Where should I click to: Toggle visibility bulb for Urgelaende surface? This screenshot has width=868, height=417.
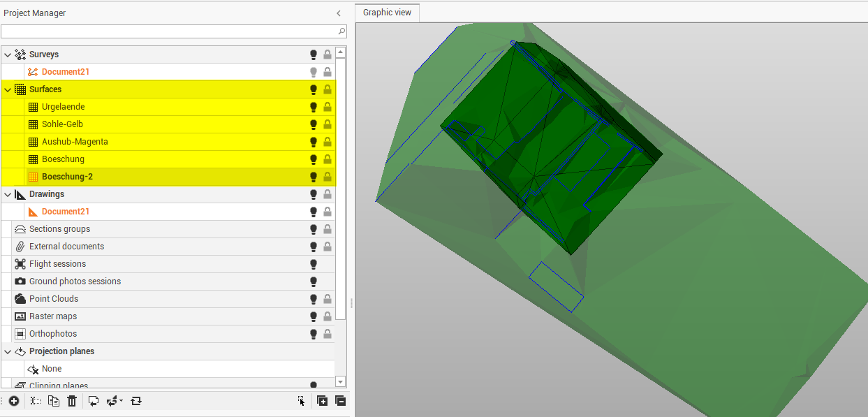pos(314,107)
